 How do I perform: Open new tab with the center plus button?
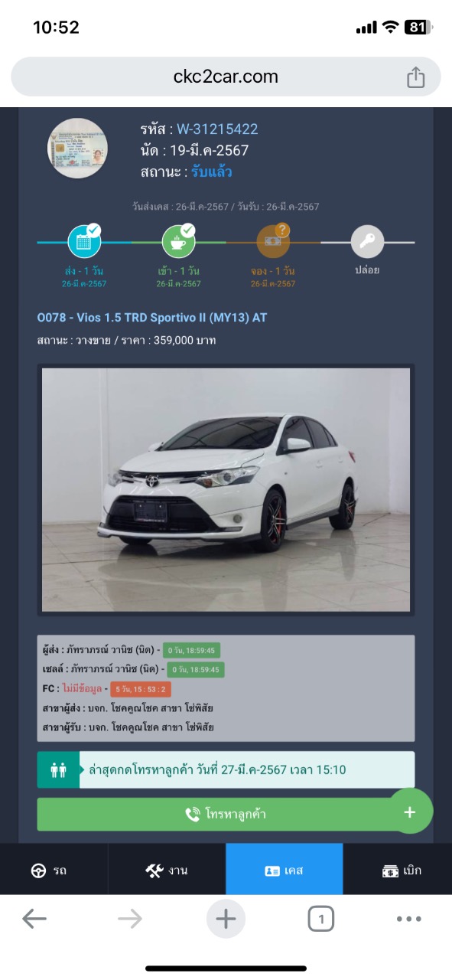tap(226, 919)
